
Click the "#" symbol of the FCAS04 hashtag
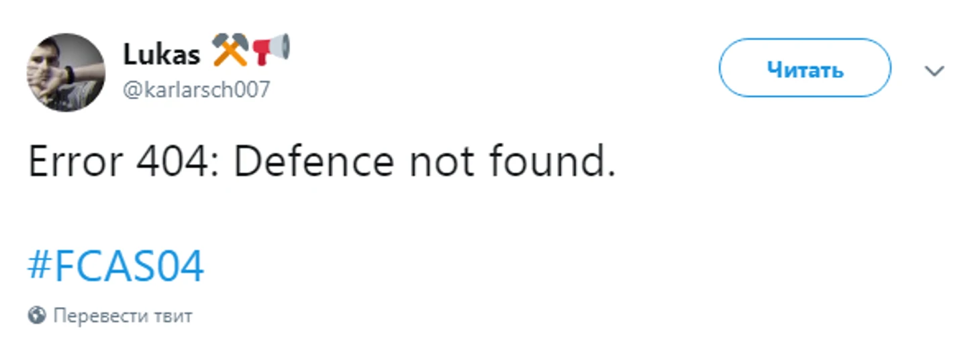click(40, 266)
